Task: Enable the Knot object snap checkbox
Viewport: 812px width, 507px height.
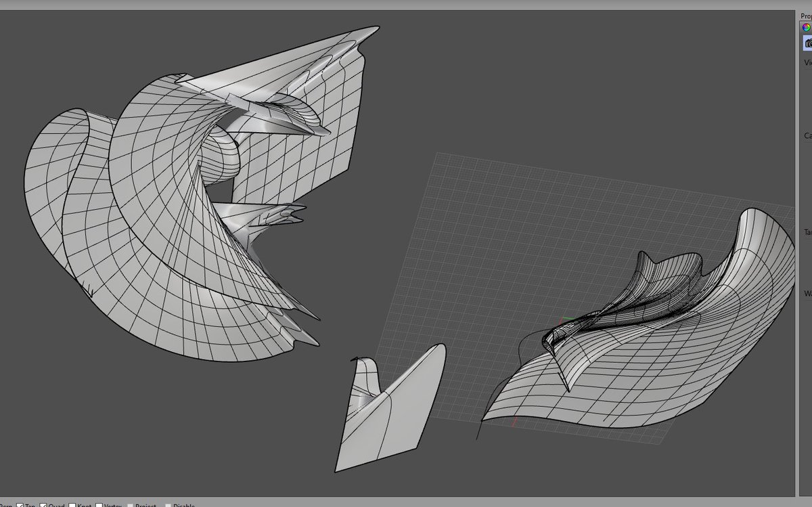Action: pyautogui.click(x=72, y=505)
